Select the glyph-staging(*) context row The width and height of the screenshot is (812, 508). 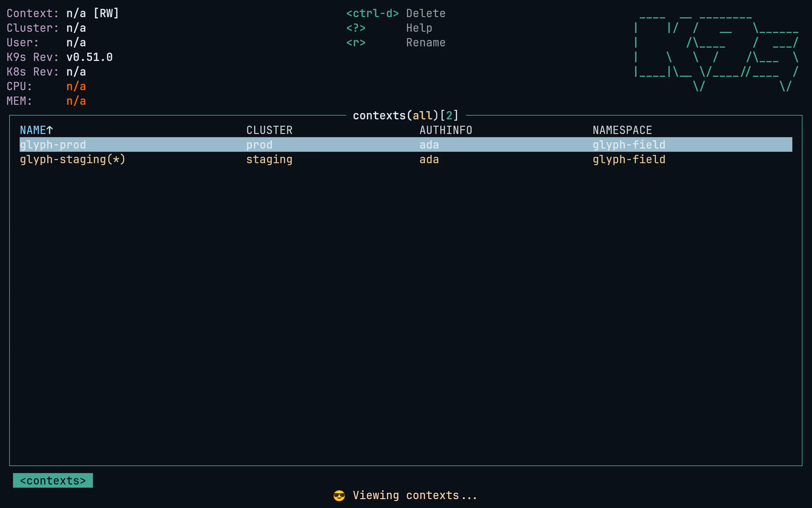(x=406, y=159)
